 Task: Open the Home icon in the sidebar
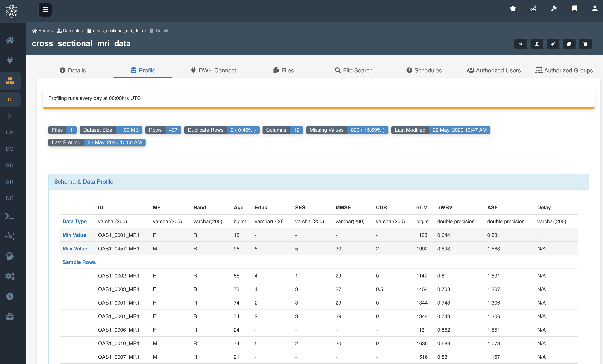(x=10, y=40)
